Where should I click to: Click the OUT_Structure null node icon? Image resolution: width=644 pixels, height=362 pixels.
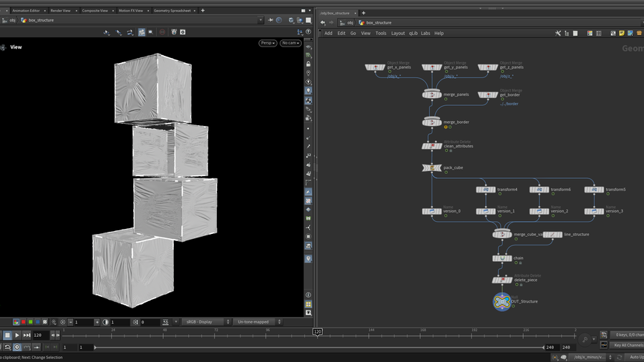[x=502, y=302]
